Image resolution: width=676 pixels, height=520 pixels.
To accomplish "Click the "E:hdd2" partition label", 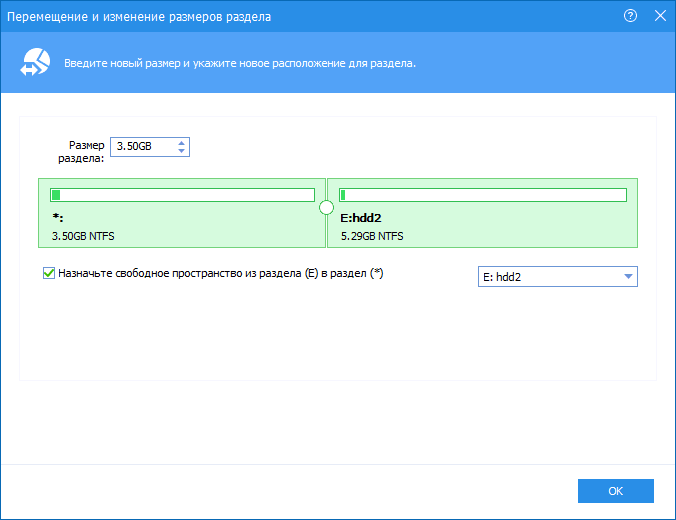I will tap(361, 218).
